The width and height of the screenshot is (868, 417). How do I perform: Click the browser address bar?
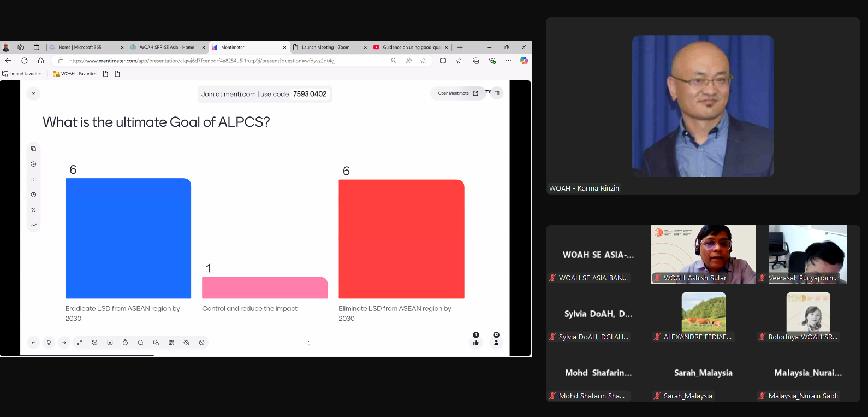[x=218, y=61]
